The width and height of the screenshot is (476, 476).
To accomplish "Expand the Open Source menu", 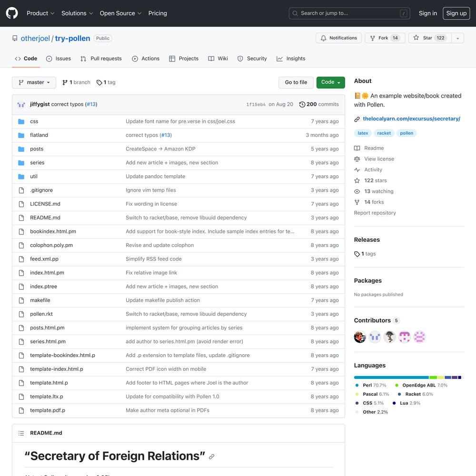I will tap(120, 13).
